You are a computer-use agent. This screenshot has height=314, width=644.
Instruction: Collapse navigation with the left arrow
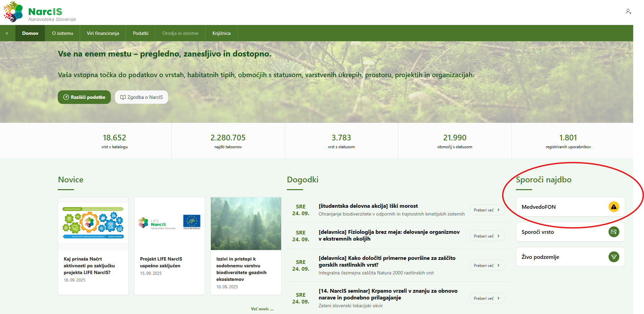(7, 33)
